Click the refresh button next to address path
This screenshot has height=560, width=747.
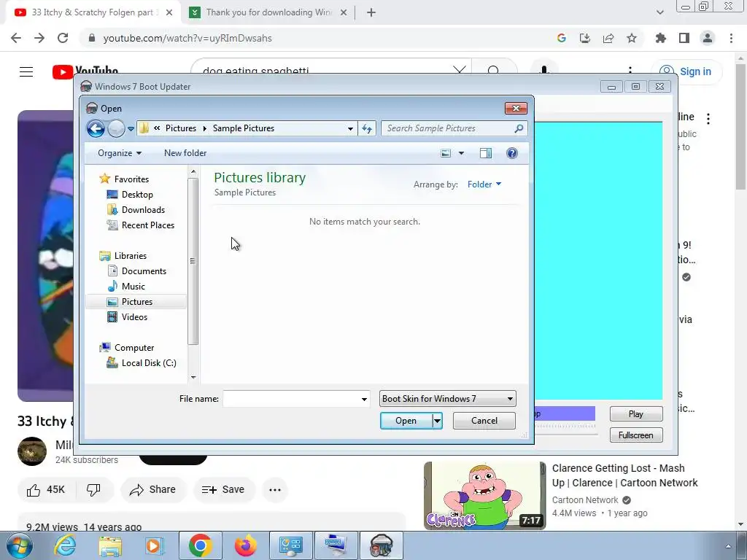[x=367, y=128]
